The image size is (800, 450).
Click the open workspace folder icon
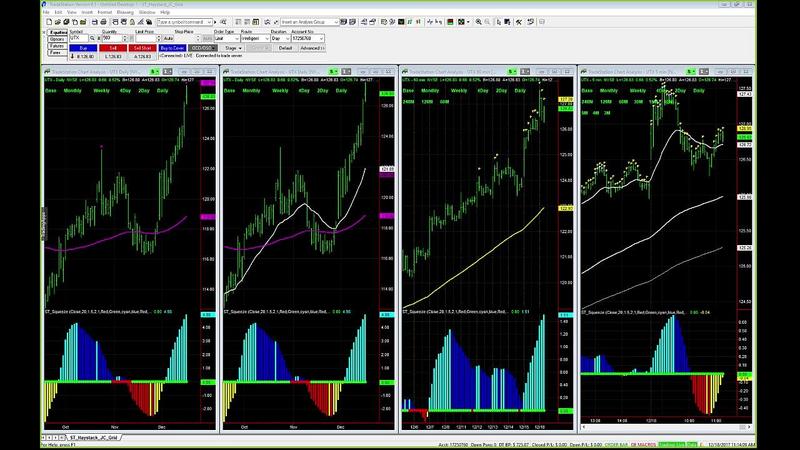(x=58, y=22)
